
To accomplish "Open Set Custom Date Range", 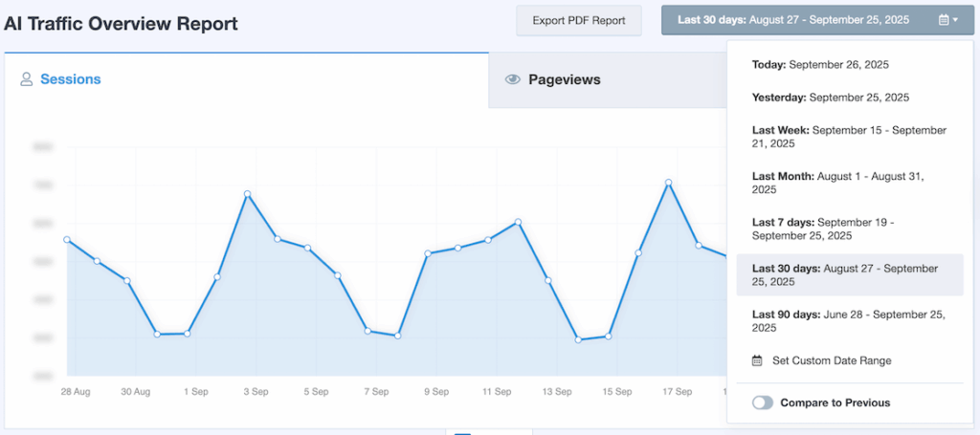I will click(x=831, y=361).
